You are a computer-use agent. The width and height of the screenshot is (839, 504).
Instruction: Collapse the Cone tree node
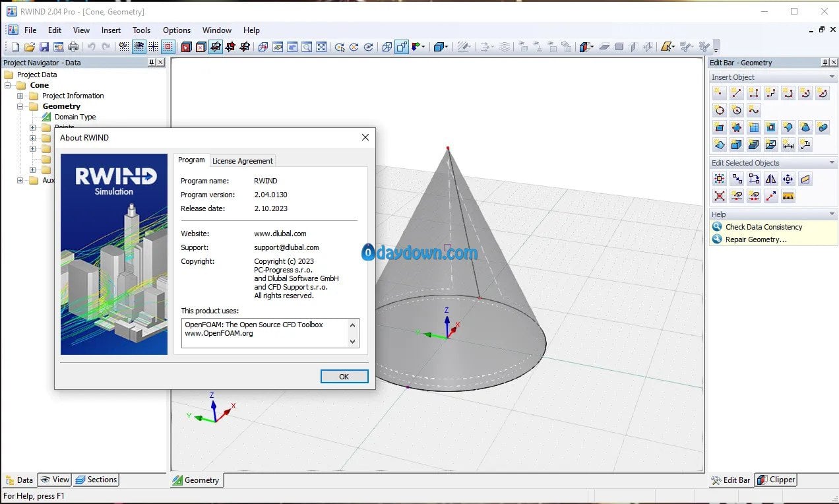pos(8,85)
